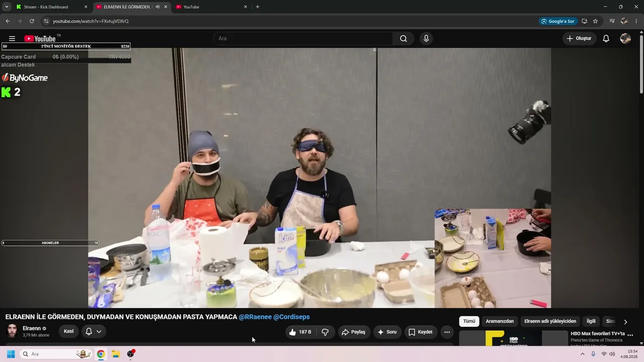
Task: Close the Stream - Kick Dashboard tab
Action: 86,7
